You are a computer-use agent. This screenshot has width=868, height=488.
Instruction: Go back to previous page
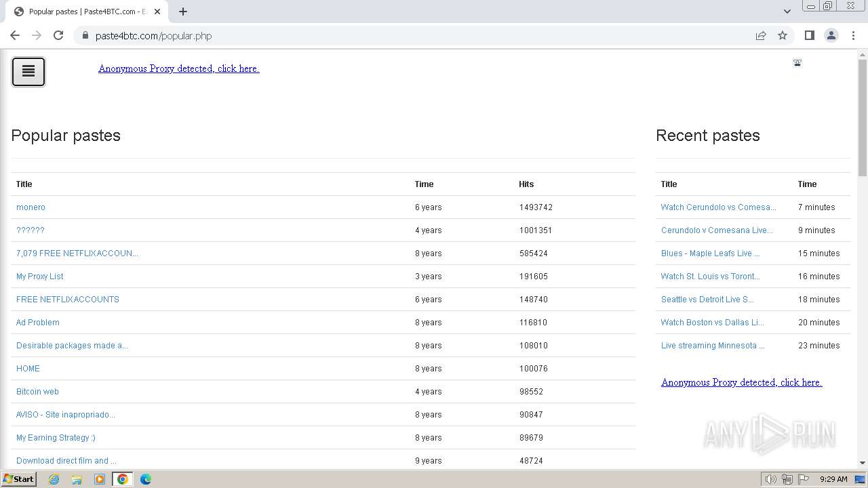(15, 35)
